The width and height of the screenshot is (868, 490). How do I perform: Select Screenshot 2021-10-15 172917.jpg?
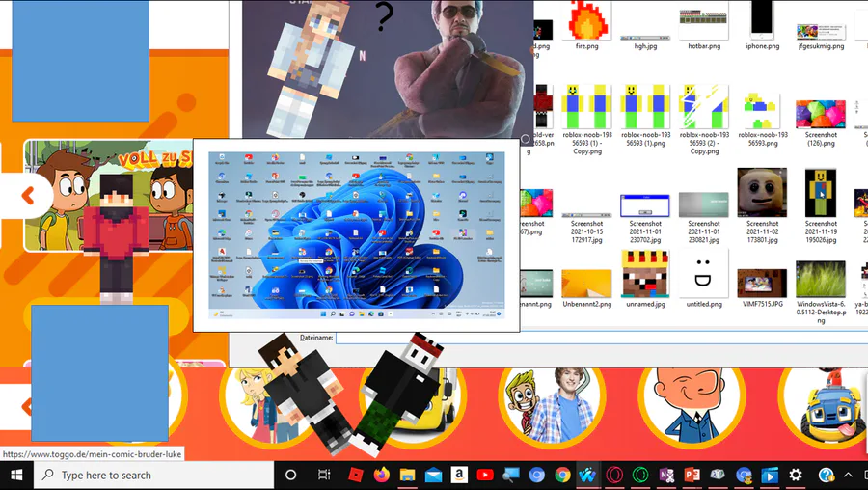(586, 227)
